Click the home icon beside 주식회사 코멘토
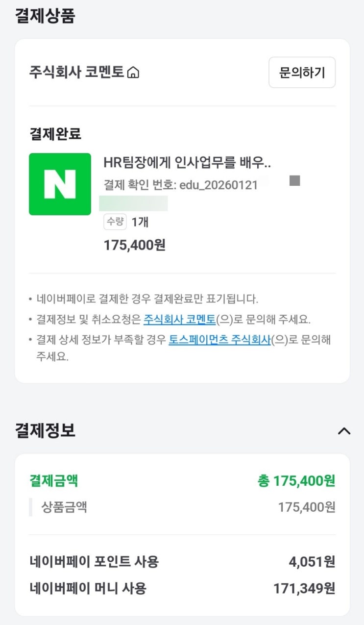Image resolution: width=364 pixels, height=625 pixels. [133, 73]
